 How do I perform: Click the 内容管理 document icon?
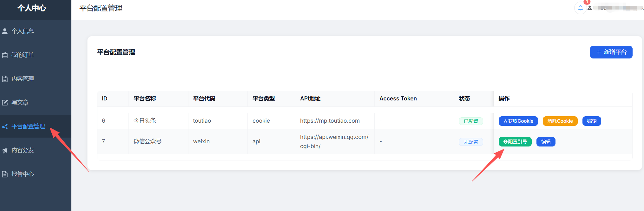pos(5,79)
